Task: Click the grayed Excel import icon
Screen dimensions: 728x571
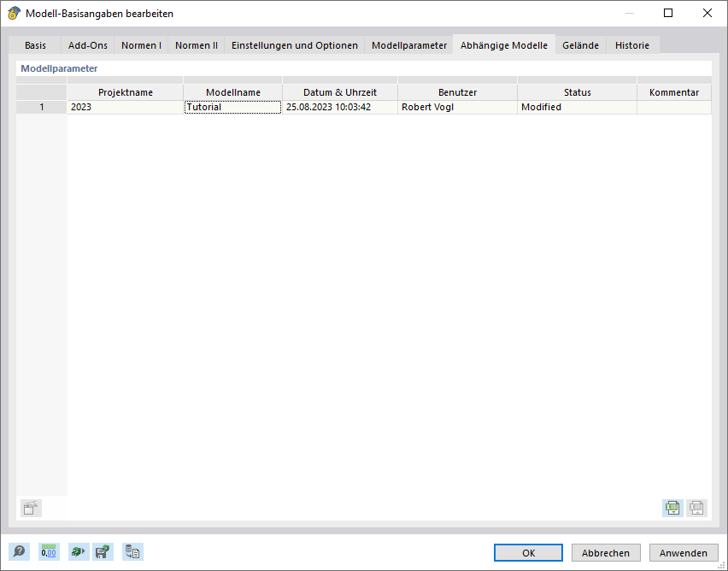Action: [696, 508]
